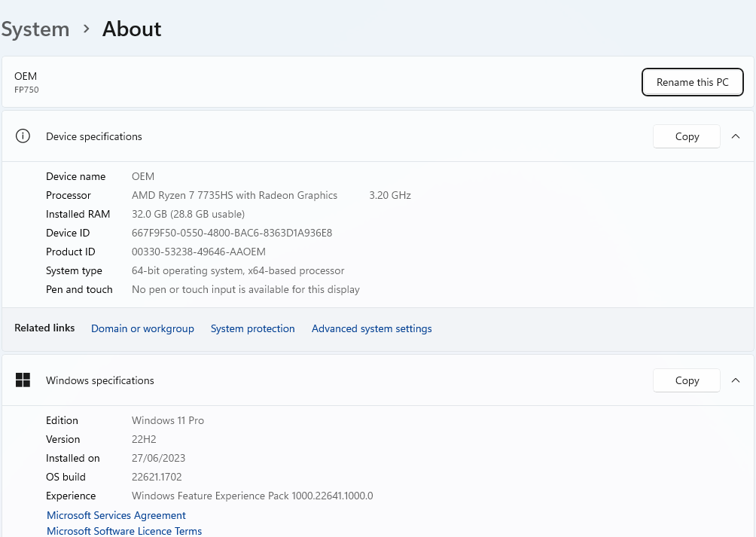Click the Windows logo icon beside Windows specifications
The image size is (756, 537).
[23, 380]
